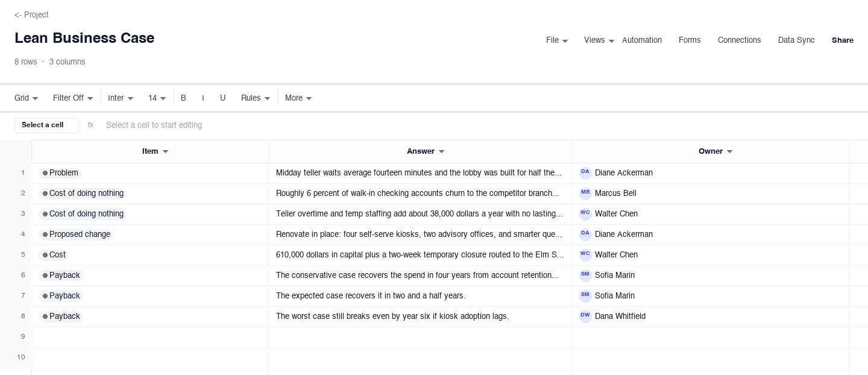Image resolution: width=868 pixels, height=375 pixels.
Task: Click the WC avatar in row 3
Action: [585, 214]
